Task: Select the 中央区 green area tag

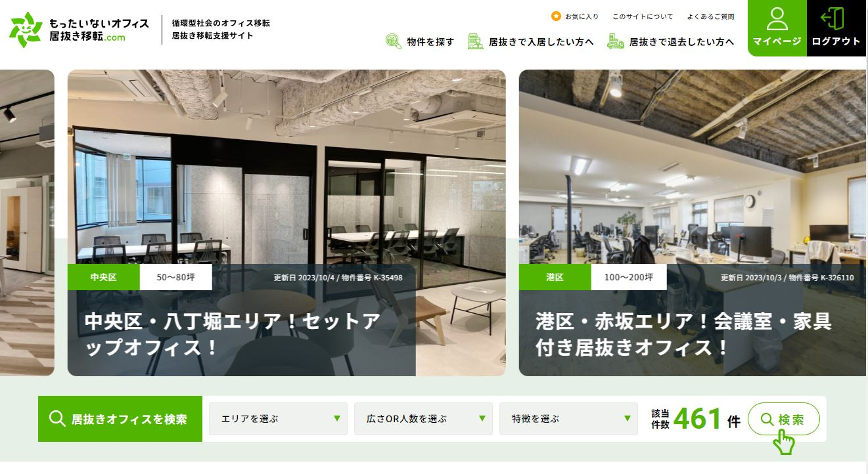Action: coord(104,277)
